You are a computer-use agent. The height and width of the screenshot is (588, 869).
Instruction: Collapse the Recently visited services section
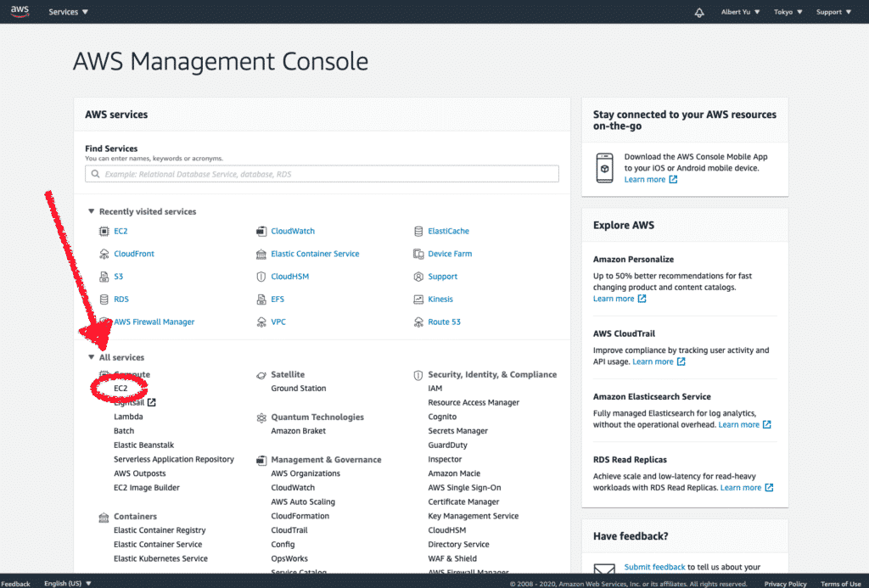(x=91, y=211)
